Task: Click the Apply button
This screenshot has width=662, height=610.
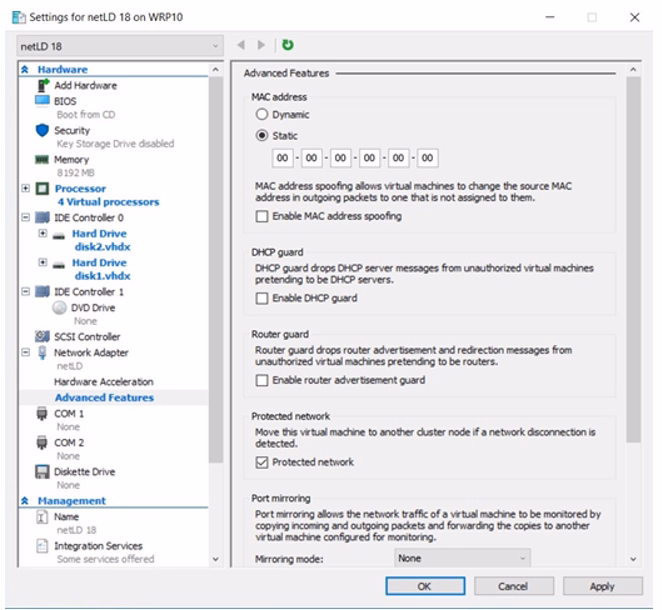Action: [602, 586]
